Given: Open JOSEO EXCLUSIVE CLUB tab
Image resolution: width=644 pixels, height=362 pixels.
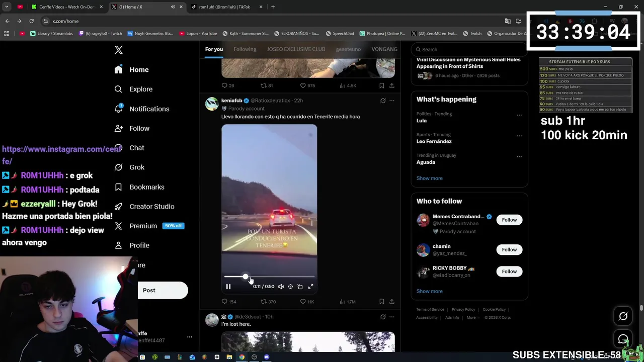Looking at the screenshot, I should pos(296,49).
